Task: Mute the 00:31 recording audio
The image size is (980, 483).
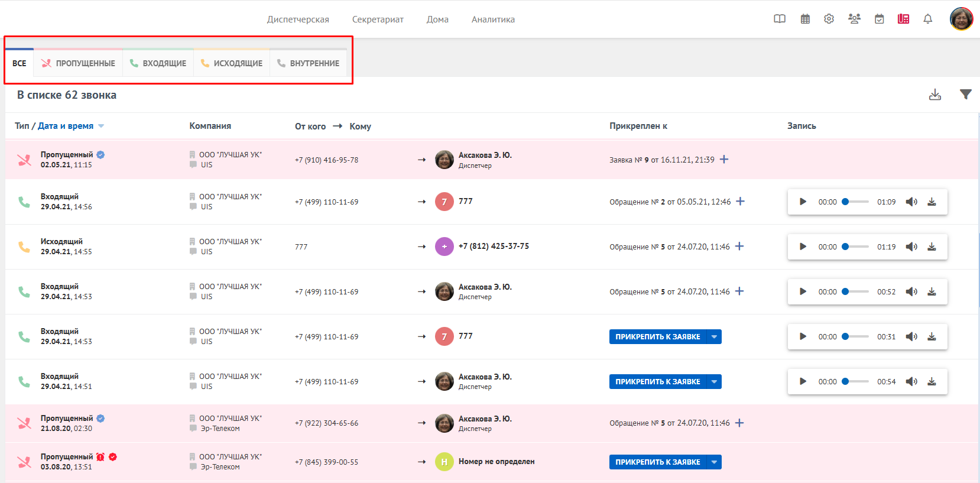Action: pyautogui.click(x=911, y=337)
